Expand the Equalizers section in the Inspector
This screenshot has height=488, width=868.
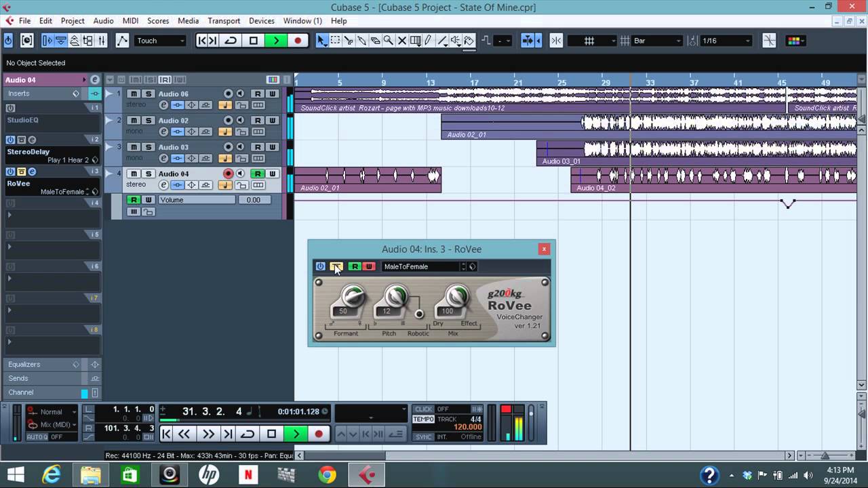point(52,364)
